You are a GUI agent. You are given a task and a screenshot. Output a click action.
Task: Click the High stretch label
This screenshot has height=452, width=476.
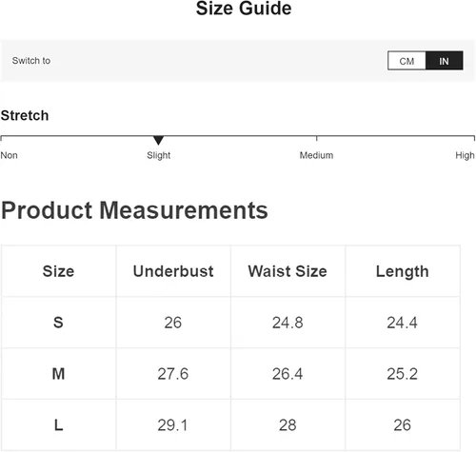pos(465,155)
